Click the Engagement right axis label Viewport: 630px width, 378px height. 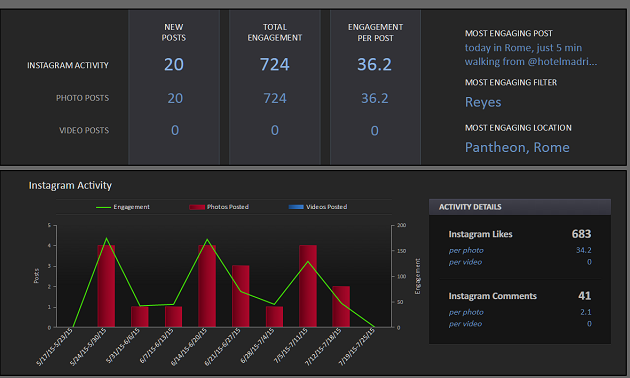pos(417,276)
